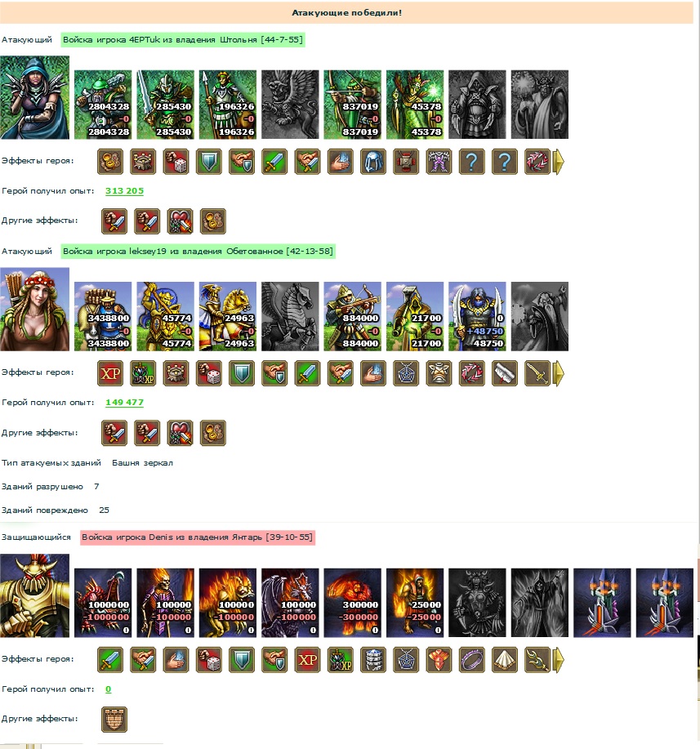The image size is (700, 749).
Task: Click the pink label for Denis's army from Янтарь
Action: [x=198, y=537]
